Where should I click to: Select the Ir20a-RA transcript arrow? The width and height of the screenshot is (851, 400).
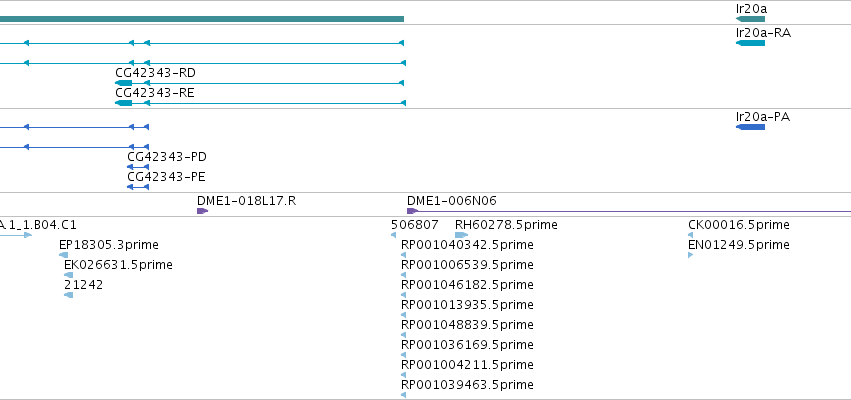tap(750, 43)
